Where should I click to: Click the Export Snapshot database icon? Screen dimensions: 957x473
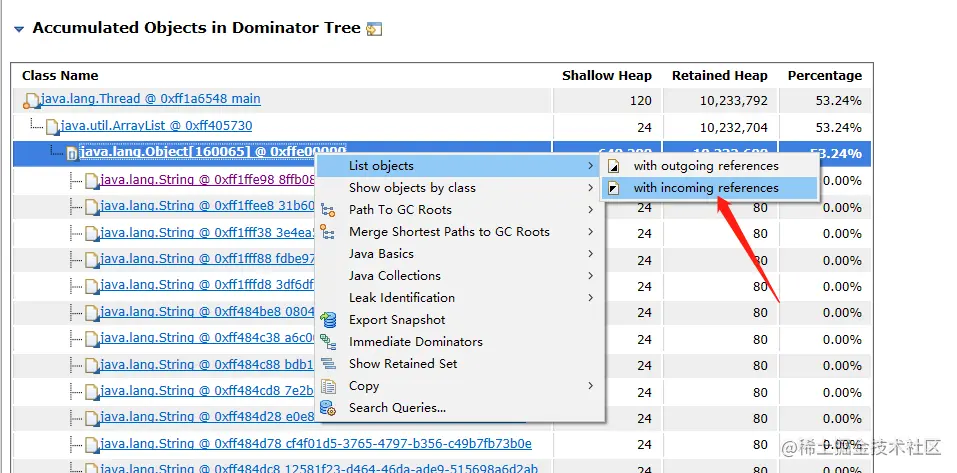[x=328, y=320]
